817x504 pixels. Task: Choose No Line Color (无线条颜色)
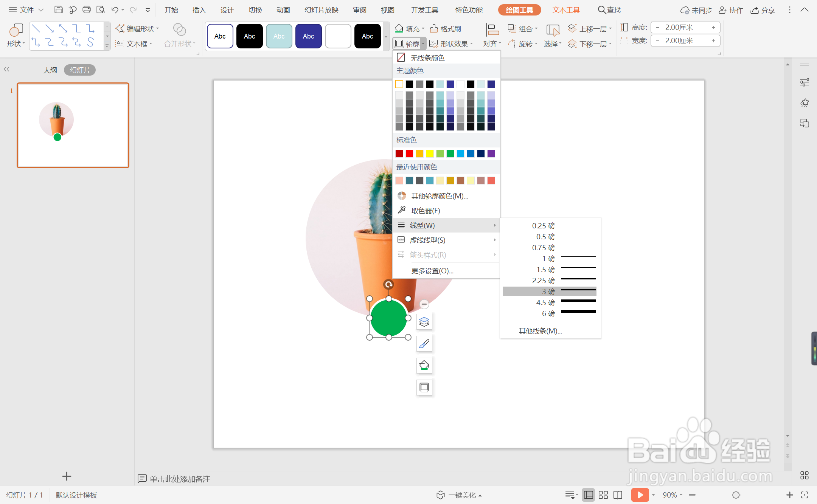coord(427,58)
